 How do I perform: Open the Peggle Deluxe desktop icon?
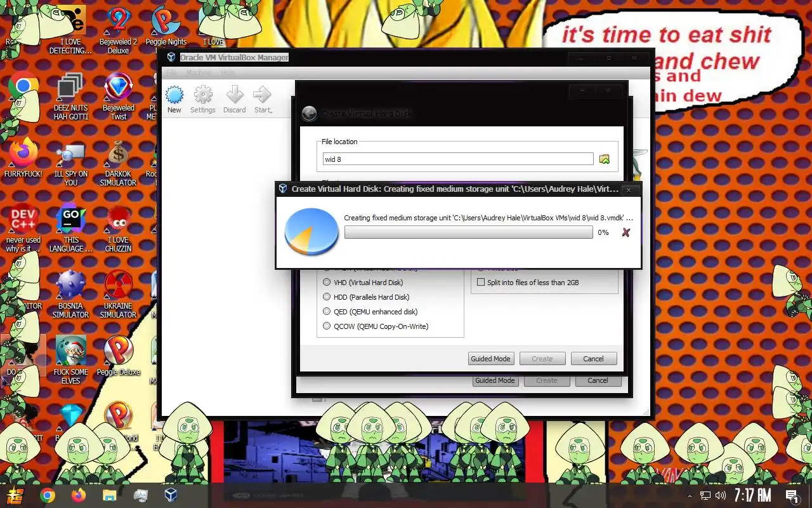click(x=118, y=351)
